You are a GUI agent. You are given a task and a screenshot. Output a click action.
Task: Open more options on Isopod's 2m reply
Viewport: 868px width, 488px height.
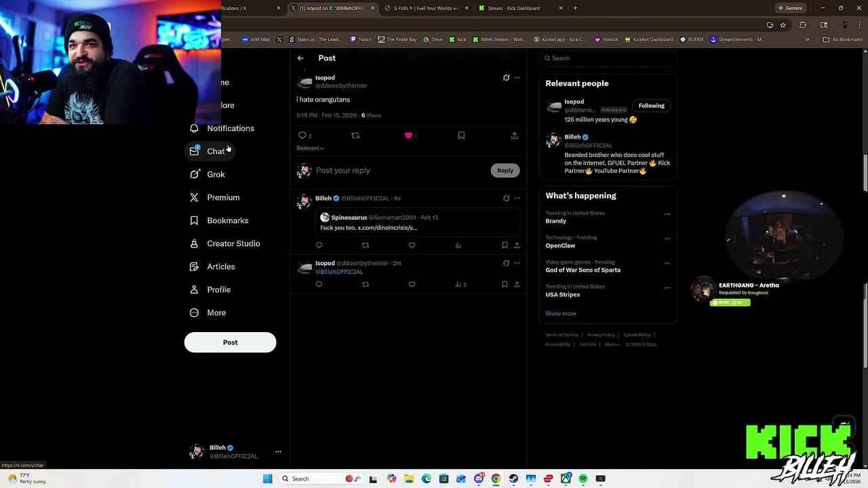pyautogui.click(x=517, y=263)
